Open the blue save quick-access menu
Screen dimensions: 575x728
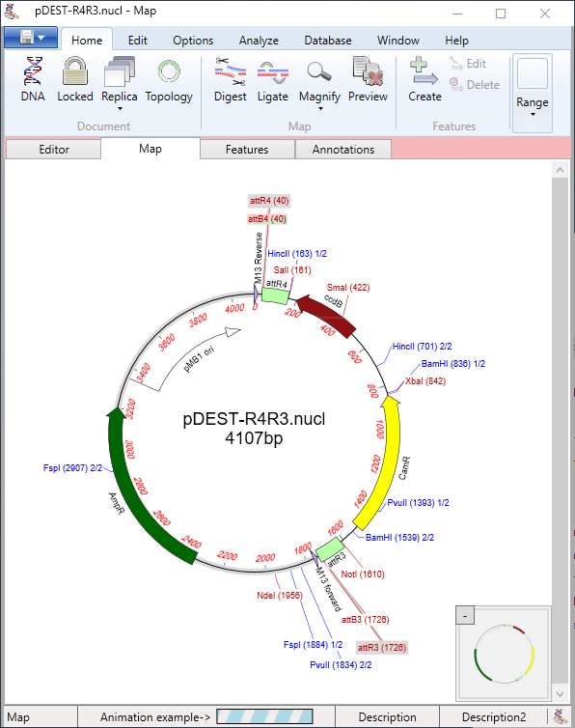(31, 38)
